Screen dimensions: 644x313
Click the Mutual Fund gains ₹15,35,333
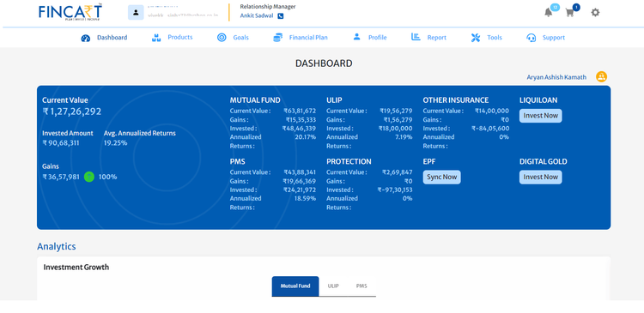[301, 120]
